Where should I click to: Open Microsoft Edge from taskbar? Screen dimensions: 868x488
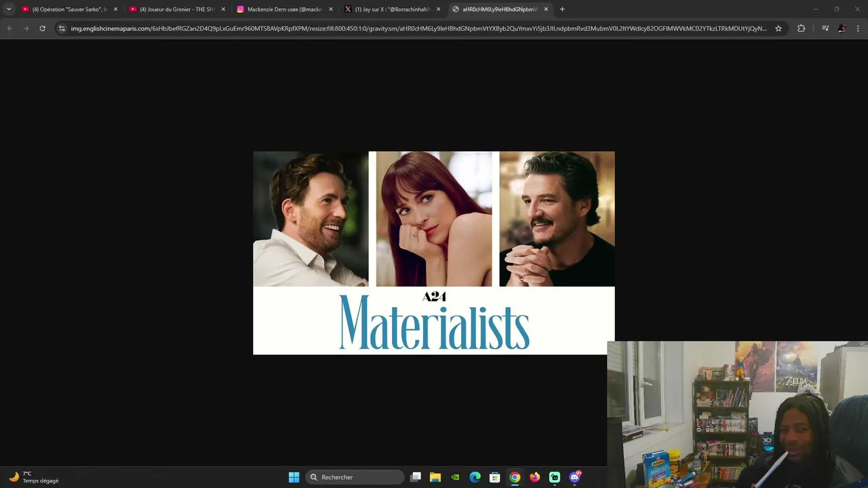point(475,477)
